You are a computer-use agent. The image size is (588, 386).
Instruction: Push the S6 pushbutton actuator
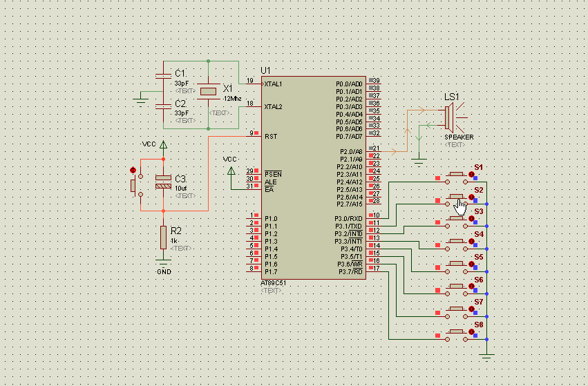pos(456,287)
